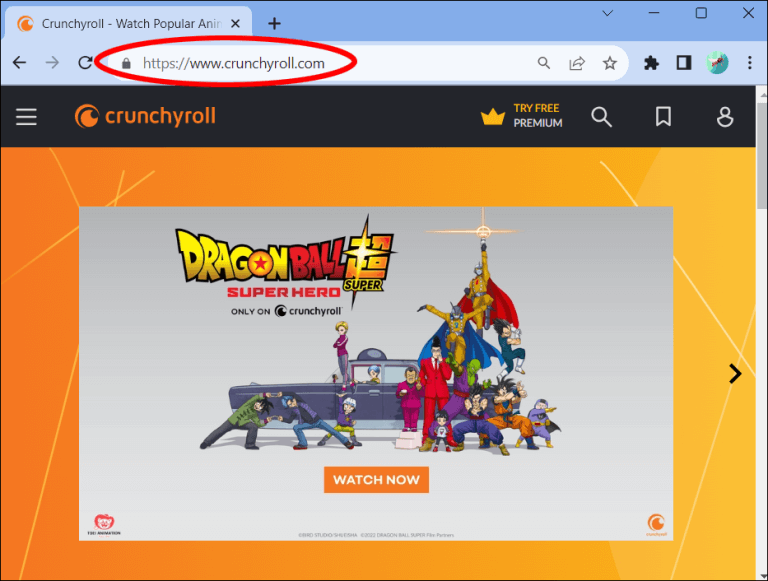Open the watchlist bookmark icon
This screenshot has width=768, height=581.
click(x=663, y=117)
